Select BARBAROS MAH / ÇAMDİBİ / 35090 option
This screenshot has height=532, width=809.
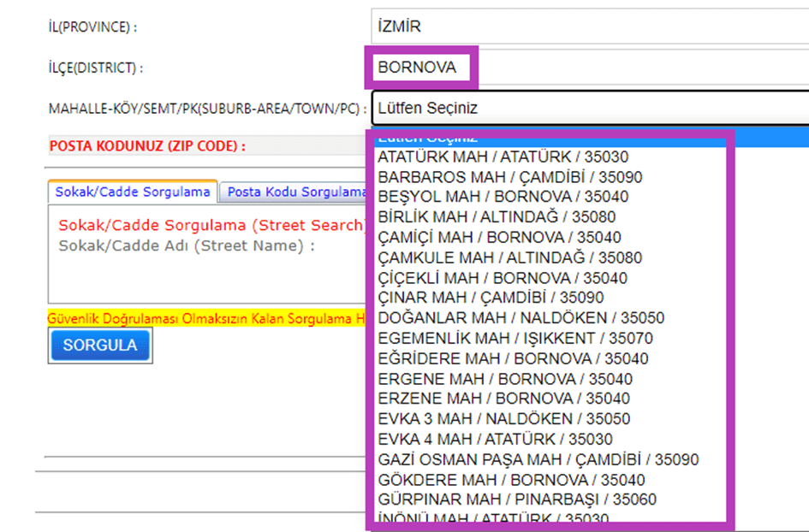(509, 177)
